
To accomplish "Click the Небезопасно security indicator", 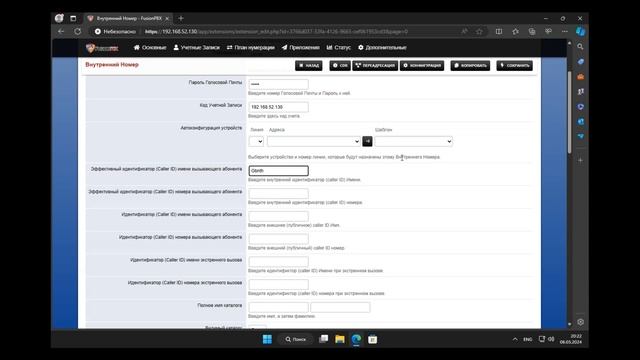I will [x=115, y=31].
